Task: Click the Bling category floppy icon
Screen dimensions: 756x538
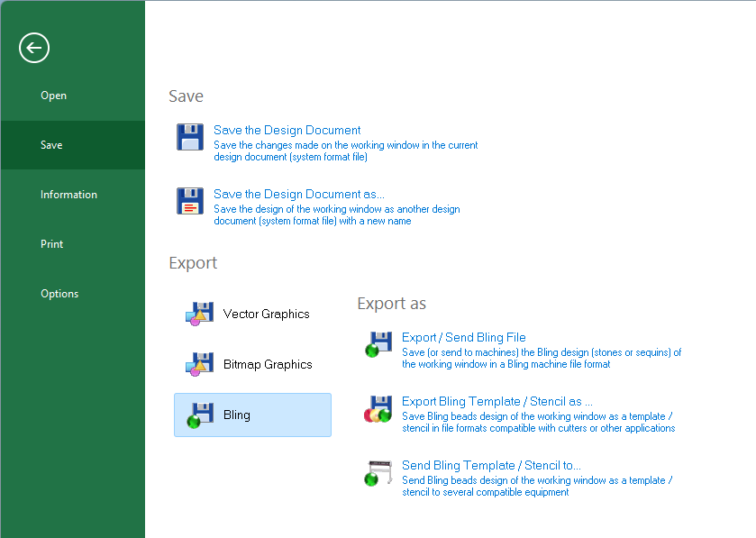Action: tap(199, 415)
